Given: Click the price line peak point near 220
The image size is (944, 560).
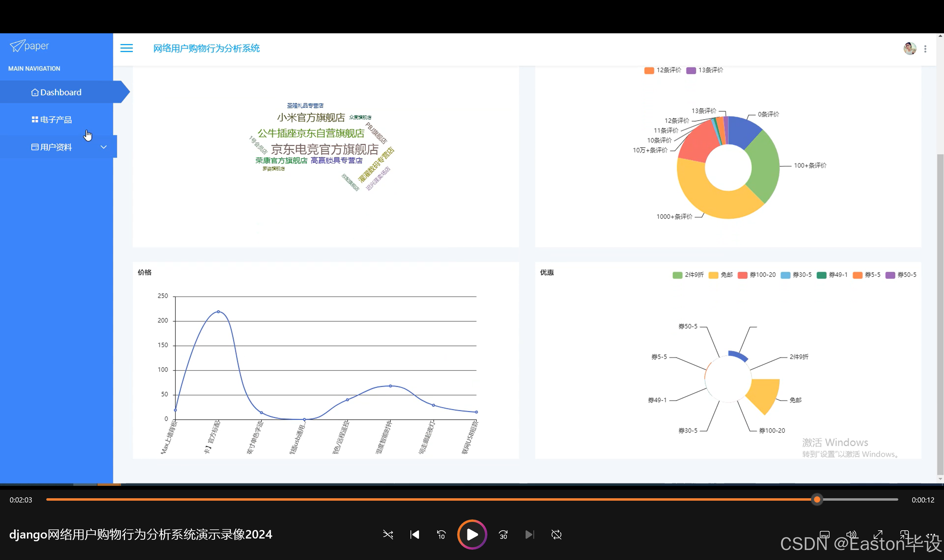Looking at the screenshot, I should (x=218, y=312).
